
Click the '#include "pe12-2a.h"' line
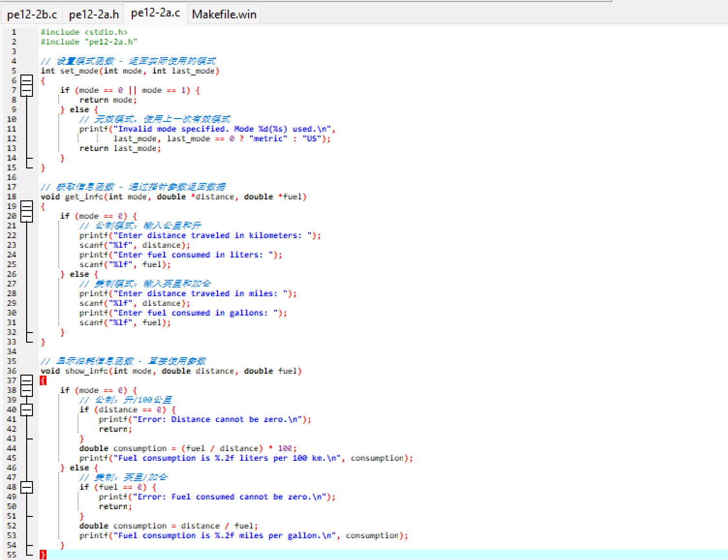point(89,42)
